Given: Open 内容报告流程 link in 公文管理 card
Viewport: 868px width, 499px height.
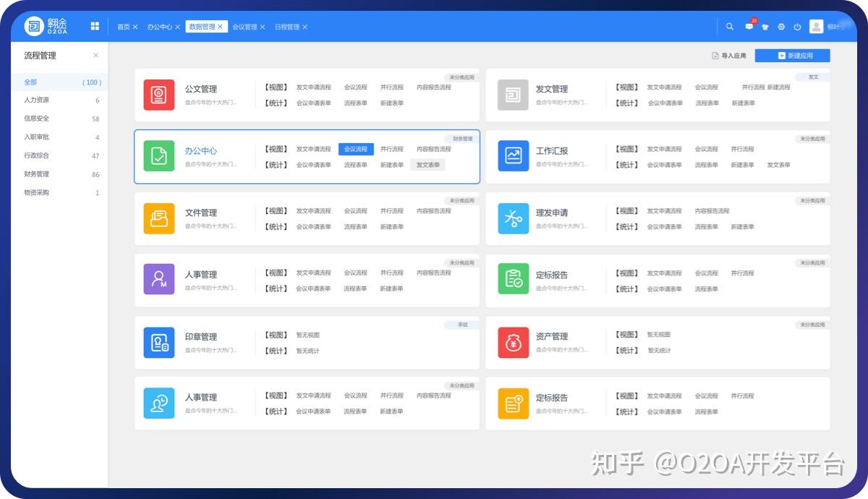Looking at the screenshot, I should (x=434, y=88).
